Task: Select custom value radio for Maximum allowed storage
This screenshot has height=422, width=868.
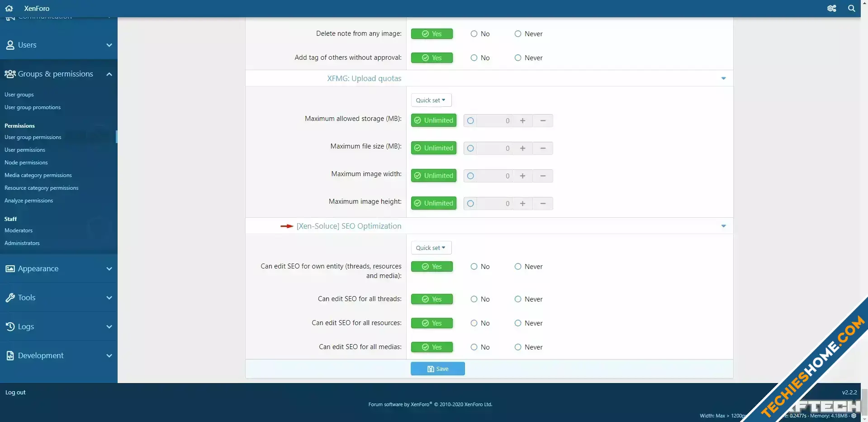Action: (470, 120)
